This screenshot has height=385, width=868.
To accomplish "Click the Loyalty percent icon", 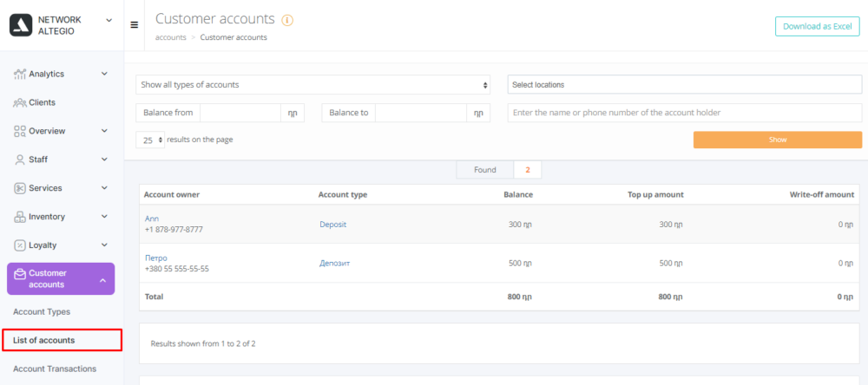I will coord(20,246).
